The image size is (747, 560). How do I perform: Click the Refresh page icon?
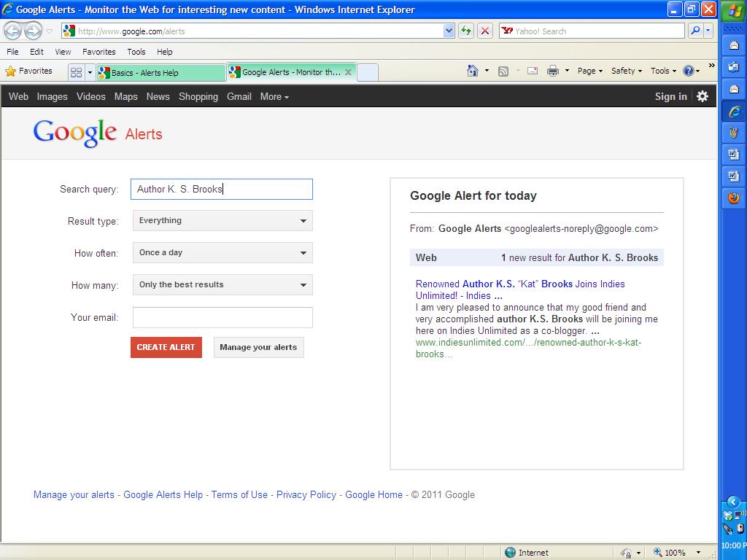tap(466, 31)
